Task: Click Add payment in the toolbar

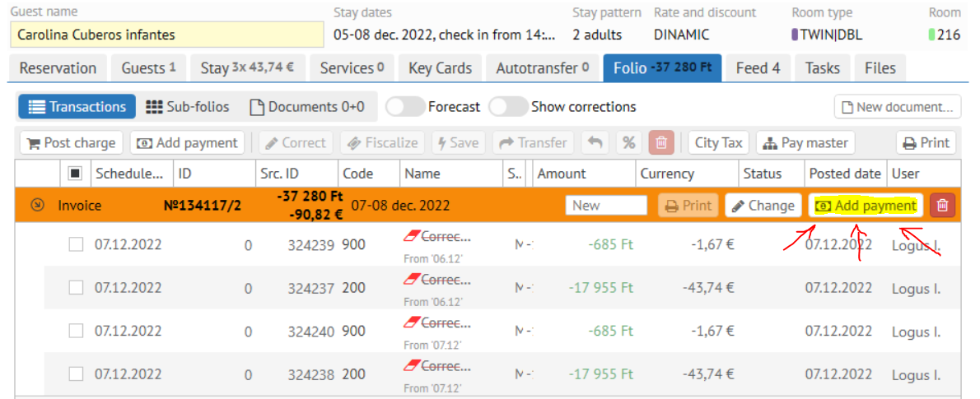Action: click(x=187, y=143)
